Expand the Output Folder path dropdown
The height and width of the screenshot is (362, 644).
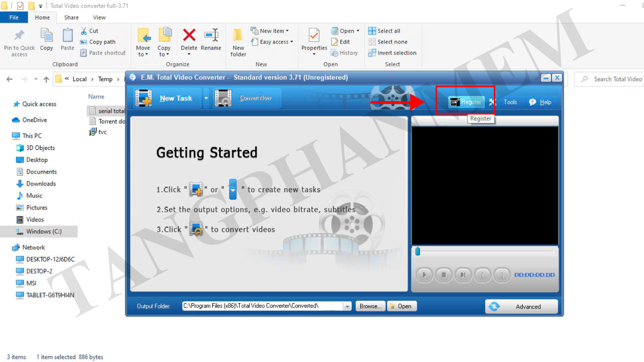coord(347,306)
